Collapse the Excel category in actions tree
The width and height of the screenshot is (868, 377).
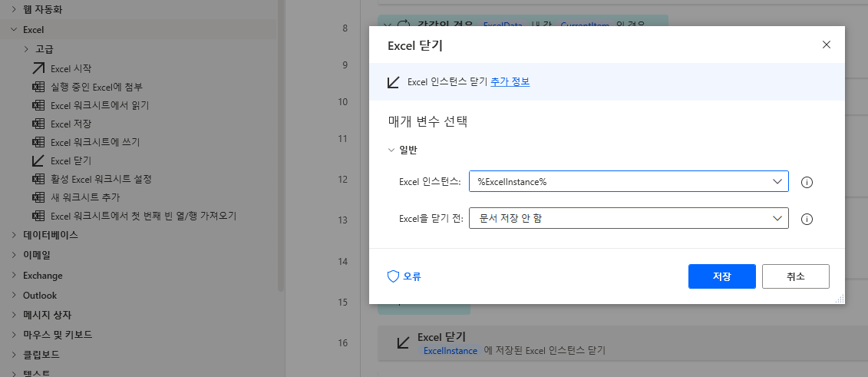14,29
